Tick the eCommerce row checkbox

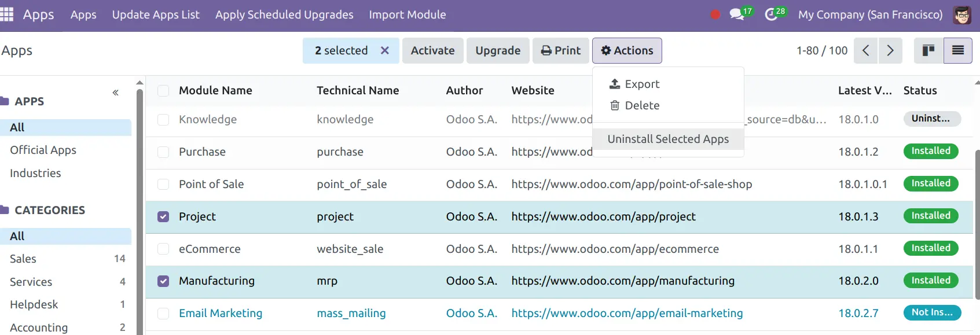(163, 249)
